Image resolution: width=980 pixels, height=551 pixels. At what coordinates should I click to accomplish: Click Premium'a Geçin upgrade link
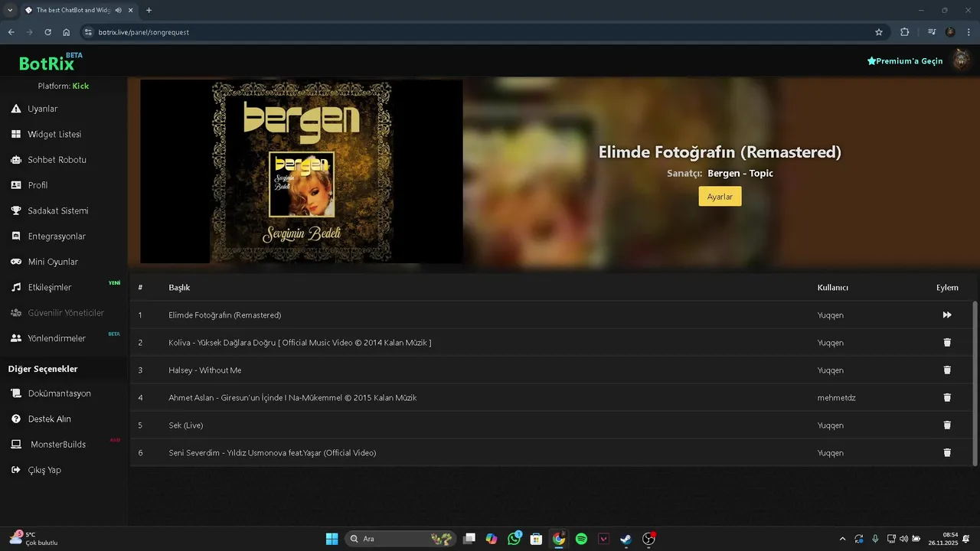(x=905, y=61)
